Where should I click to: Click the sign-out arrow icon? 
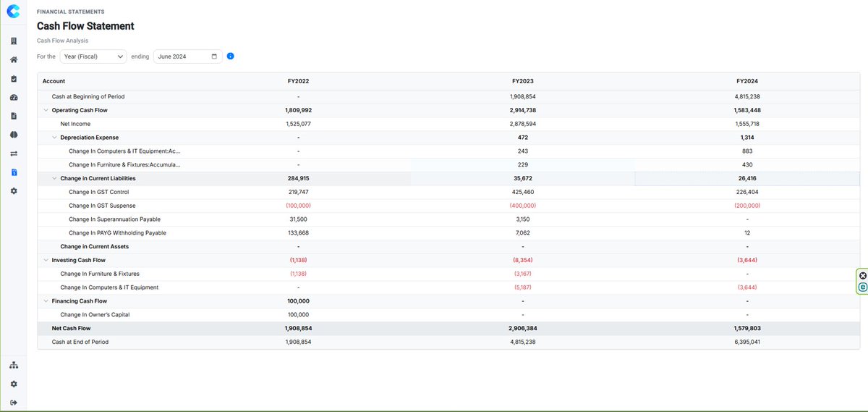click(x=13, y=403)
